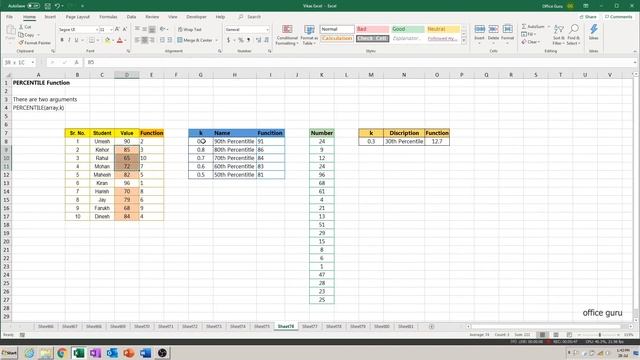Switch to the Insert tab

50,17
